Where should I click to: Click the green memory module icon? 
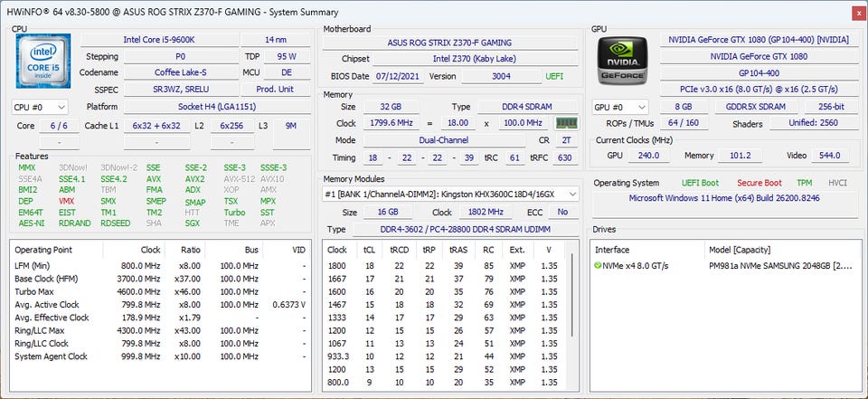click(566, 123)
